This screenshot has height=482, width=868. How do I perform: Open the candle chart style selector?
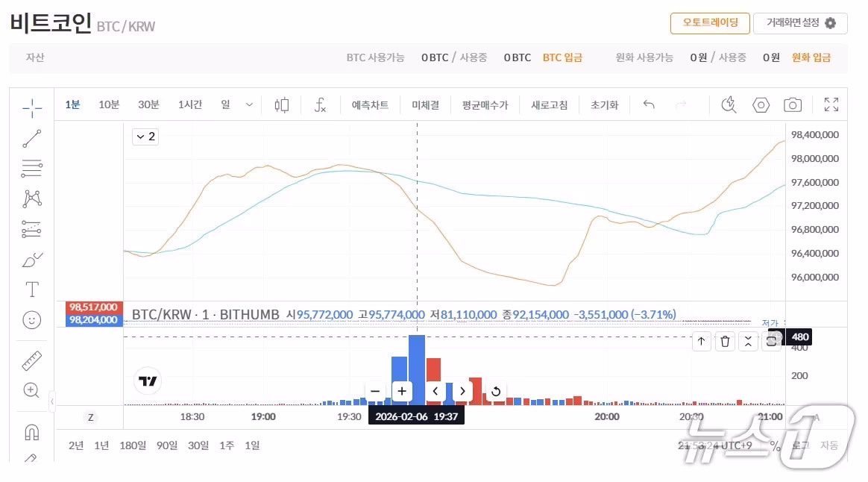click(281, 105)
